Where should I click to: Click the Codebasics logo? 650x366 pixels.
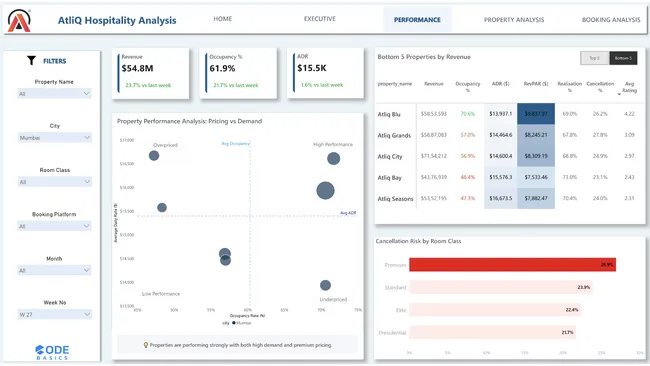[x=52, y=352]
